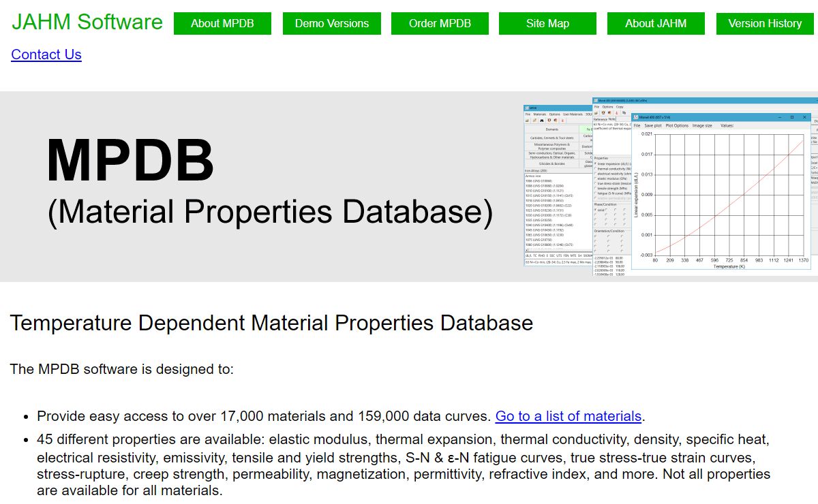This screenshot has height=504, width=818.
Task: Open the Order MPDB page
Action: point(440,23)
